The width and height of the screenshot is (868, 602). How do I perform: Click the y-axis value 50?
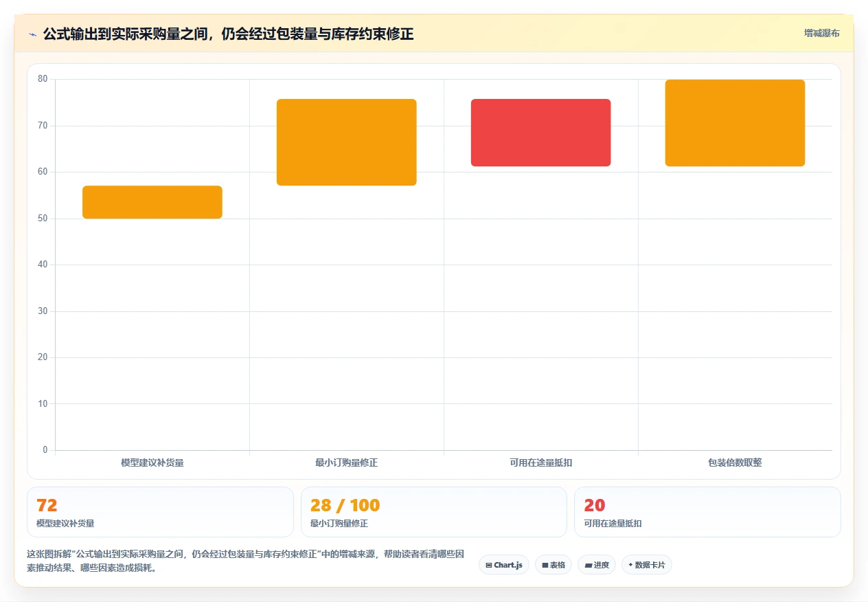coord(43,219)
